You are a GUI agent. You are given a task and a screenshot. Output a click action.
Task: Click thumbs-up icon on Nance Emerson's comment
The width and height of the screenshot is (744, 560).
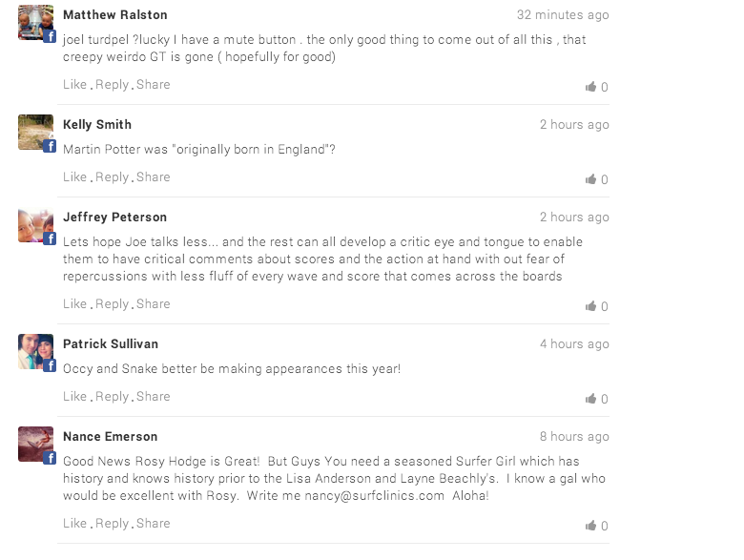point(590,526)
